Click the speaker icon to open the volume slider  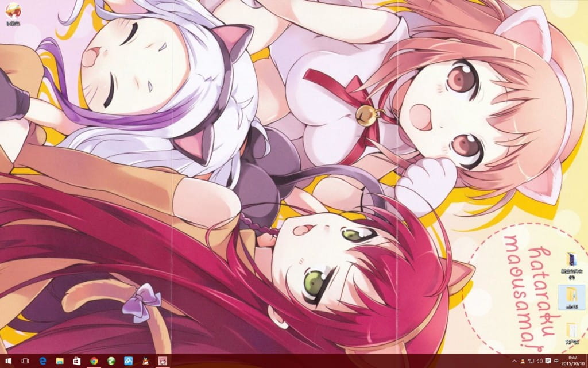pyautogui.click(x=540, y=362)
